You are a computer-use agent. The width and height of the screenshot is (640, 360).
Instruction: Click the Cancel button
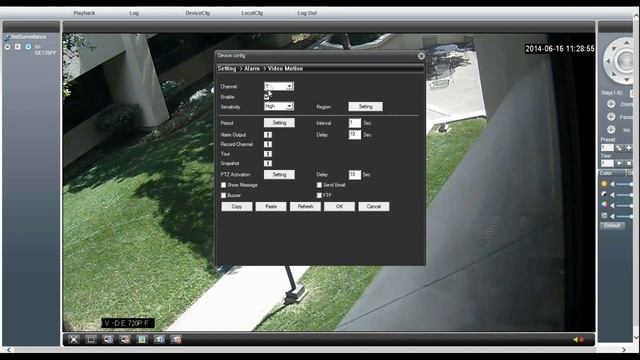tap(373, 207)
